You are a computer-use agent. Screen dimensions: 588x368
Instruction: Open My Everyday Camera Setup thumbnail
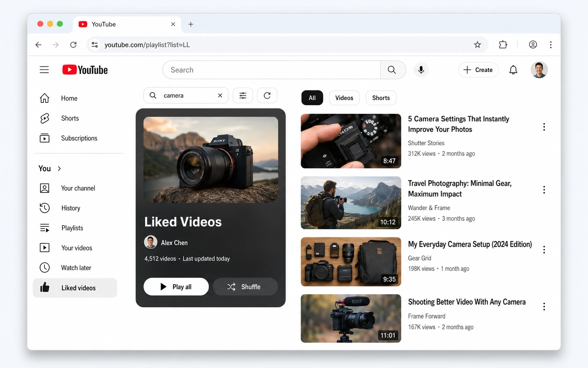351,262
